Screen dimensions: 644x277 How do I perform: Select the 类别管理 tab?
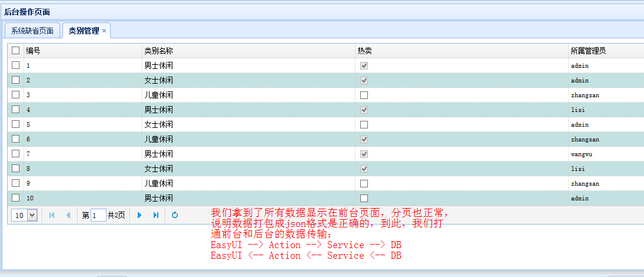tap(84, 31)
